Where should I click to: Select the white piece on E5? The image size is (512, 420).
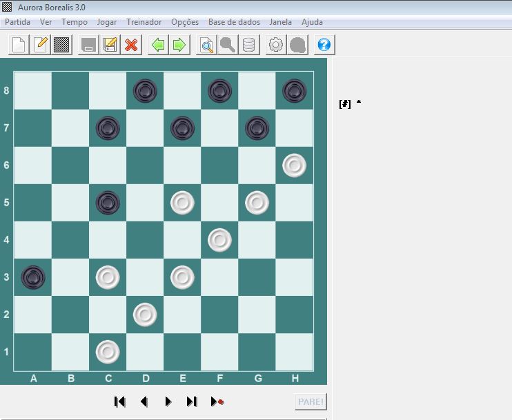pos(182,203)
